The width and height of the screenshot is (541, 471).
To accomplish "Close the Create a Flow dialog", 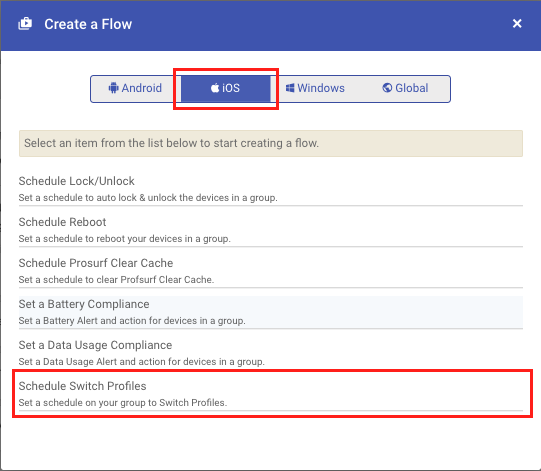I will coord(517,23).
